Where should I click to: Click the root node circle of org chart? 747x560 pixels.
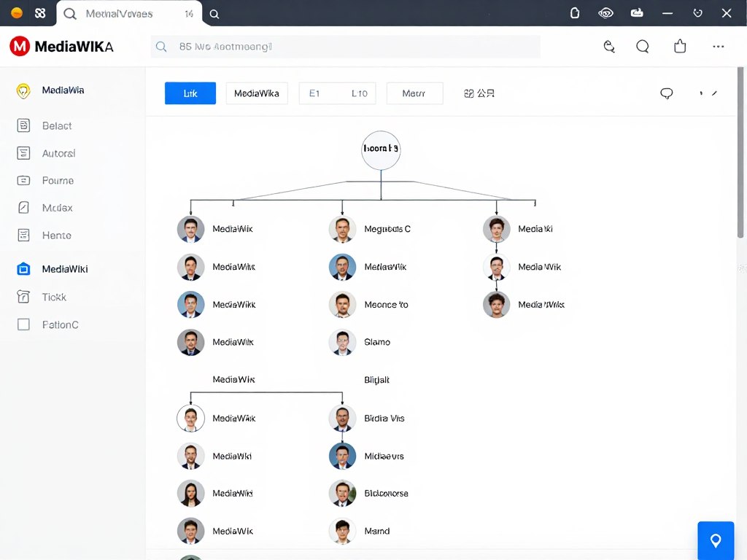tap(381, 150)
